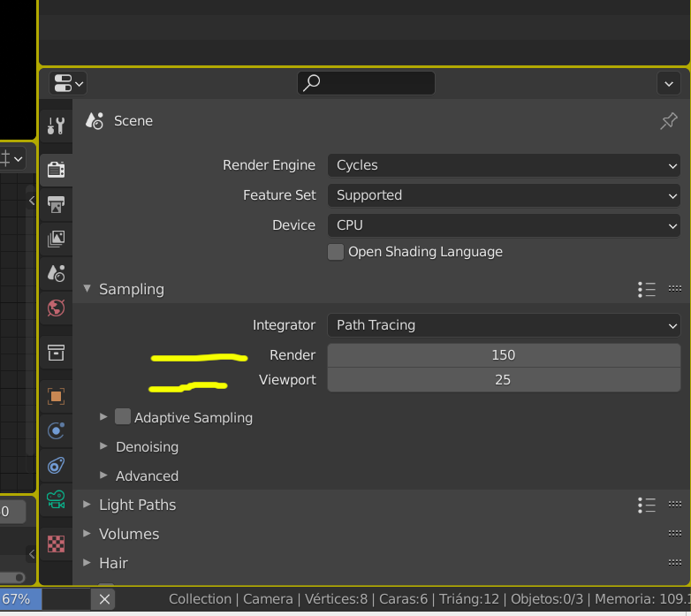Toggle the pin icon next to Scene
691x616 pixels.
tap(669, 121)
